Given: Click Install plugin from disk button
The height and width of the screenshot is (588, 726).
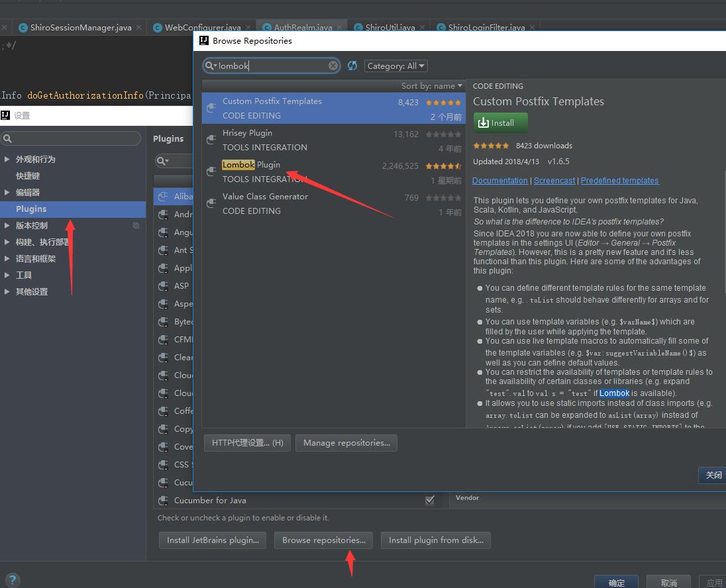Looking at the screenshot, I should (436, 540).
